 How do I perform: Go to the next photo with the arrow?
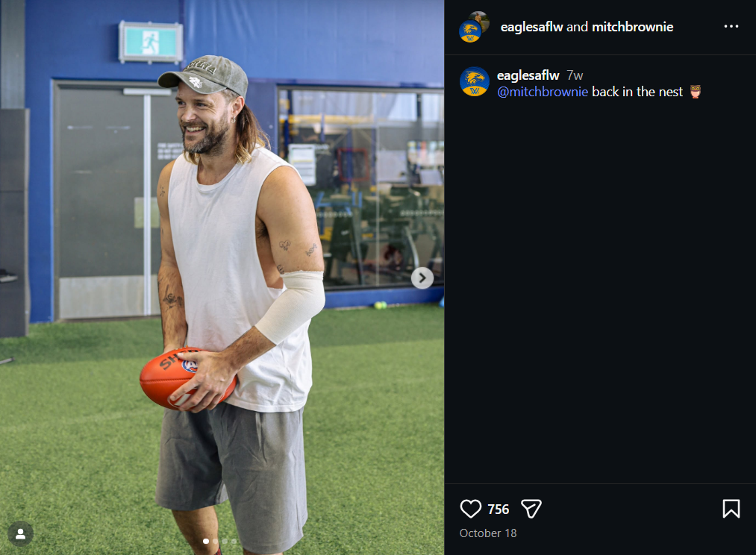[422, 278]
